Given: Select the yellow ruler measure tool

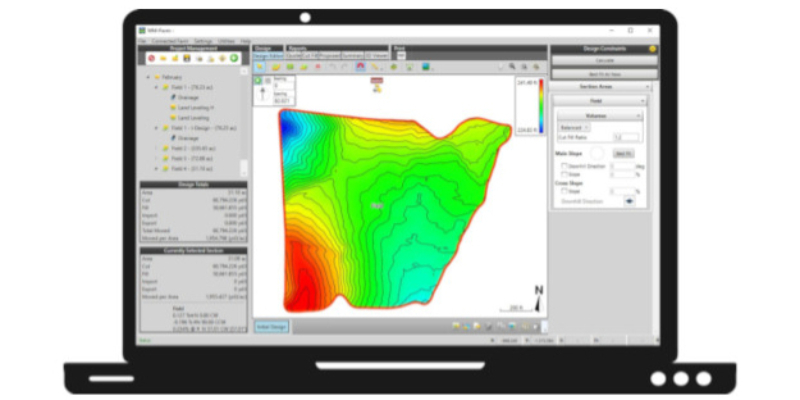Looking at the screenshot, I should [375, 67].
